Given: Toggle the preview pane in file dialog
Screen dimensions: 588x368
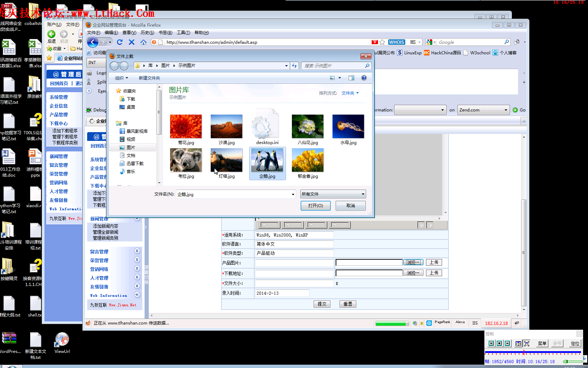Looking at the screenshot, I should pos(351,78).
